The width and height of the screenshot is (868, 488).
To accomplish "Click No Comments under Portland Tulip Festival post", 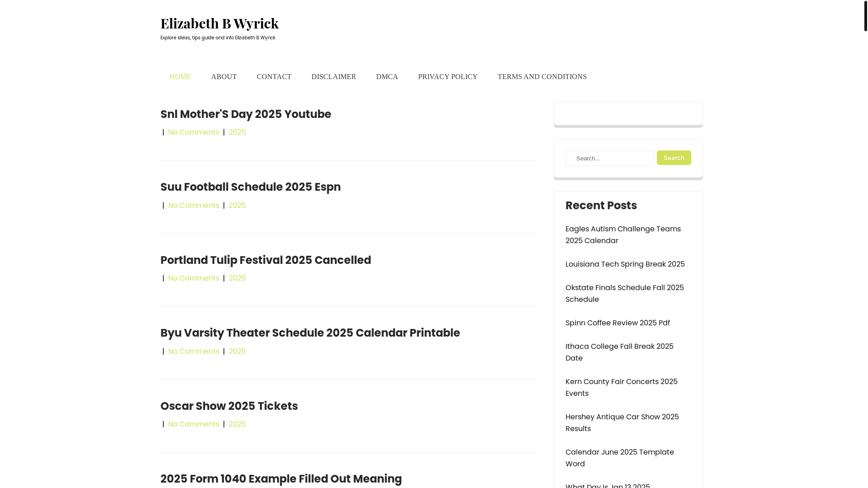I will point(193,278).
